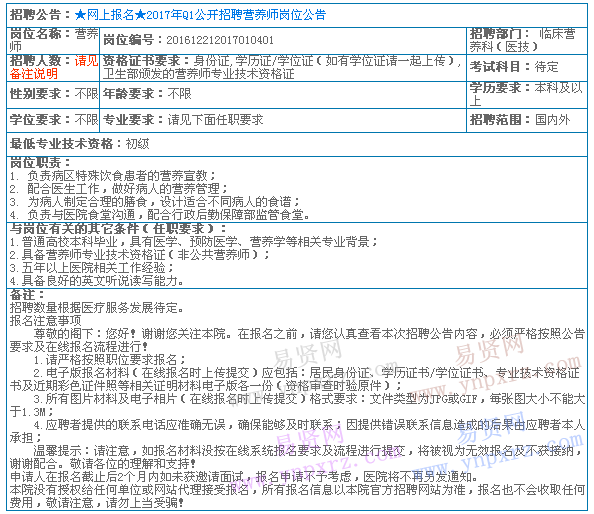Screen dimensions: 594x514
Task: Click the 备注 section heading
Action: click(27, 294)
